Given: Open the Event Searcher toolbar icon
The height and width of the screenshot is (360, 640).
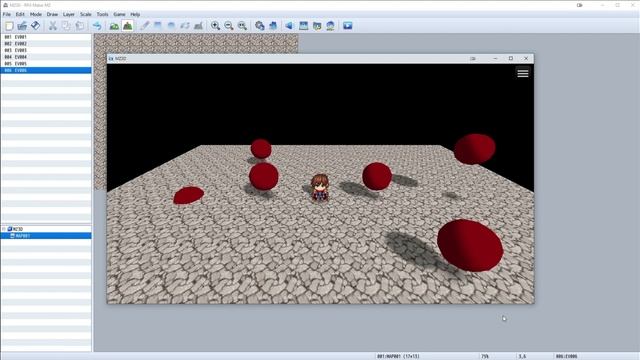Looking at the screenshot, I should click(304, 26).
